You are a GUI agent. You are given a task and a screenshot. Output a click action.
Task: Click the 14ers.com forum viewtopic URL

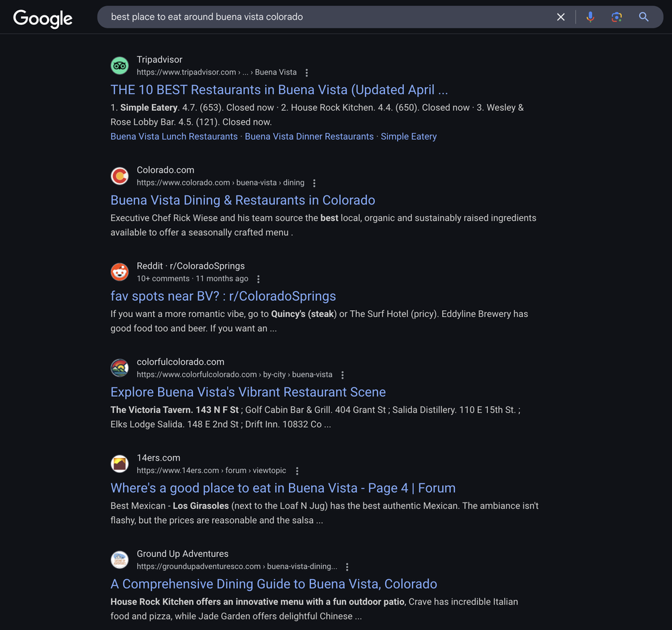(x=211, y=471)
